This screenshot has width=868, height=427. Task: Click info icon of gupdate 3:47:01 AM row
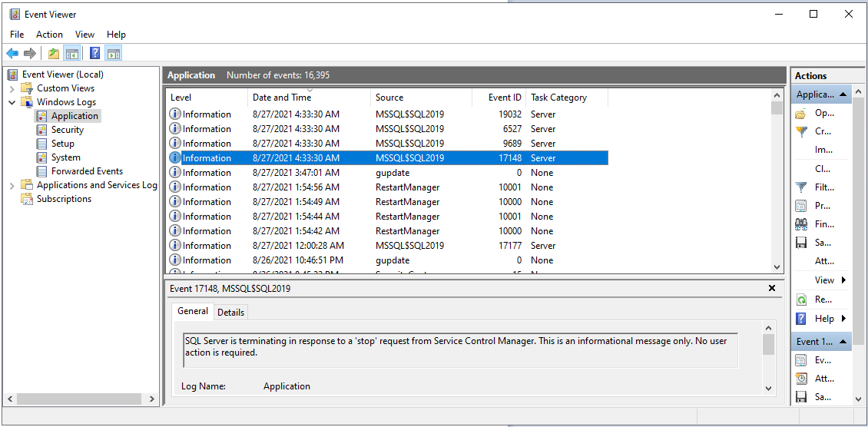(x=175, y=173)
